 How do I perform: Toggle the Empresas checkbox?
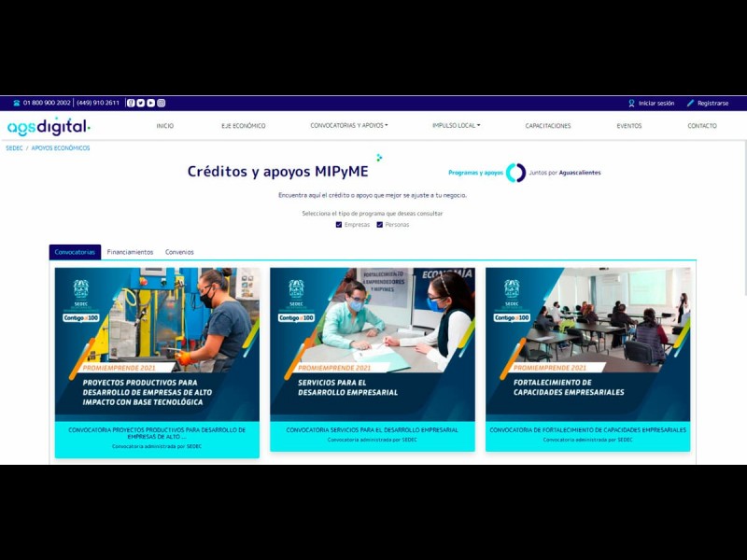(338, 225)
